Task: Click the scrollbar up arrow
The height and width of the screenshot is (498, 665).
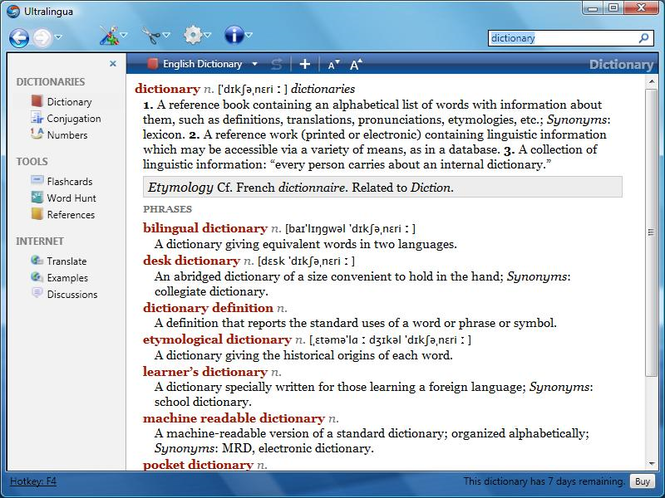Action: (651, 81)
